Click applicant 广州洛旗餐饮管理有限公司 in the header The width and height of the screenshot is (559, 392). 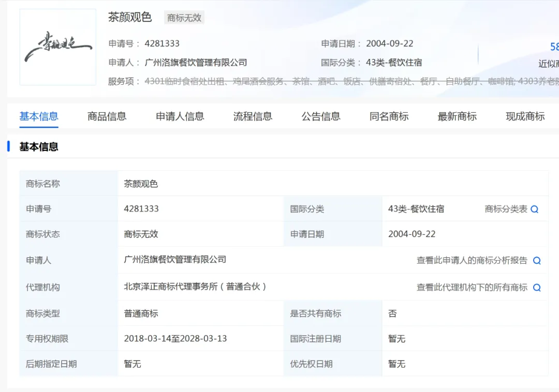196,63
